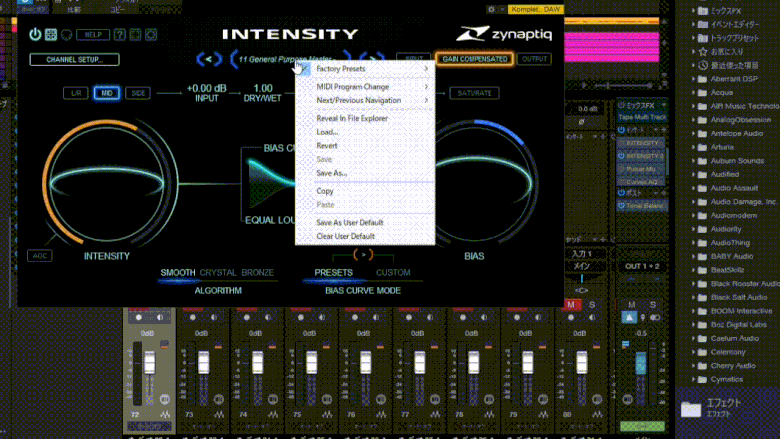Click the grid icon beside the power button
The image size is (780, 439).
51,34
